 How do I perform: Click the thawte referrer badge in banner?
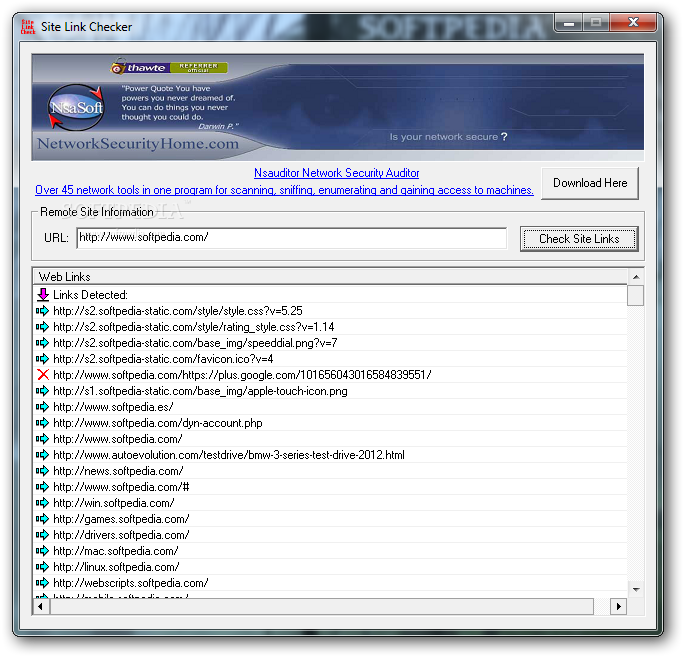click(x=169, y=68)
